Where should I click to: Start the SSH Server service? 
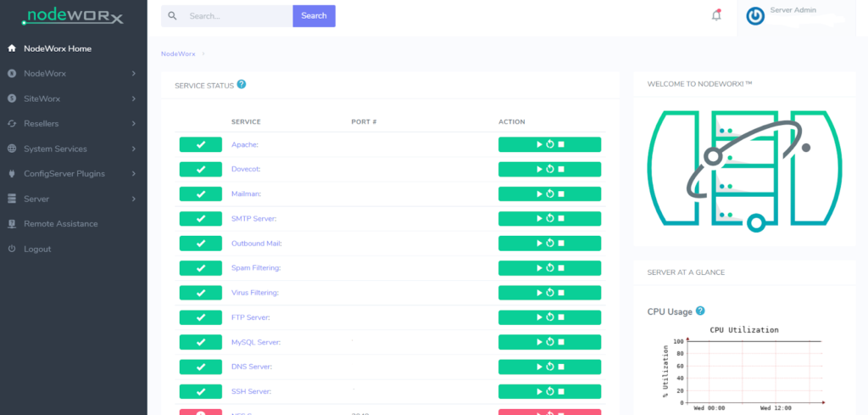click(x=539, y=391)
